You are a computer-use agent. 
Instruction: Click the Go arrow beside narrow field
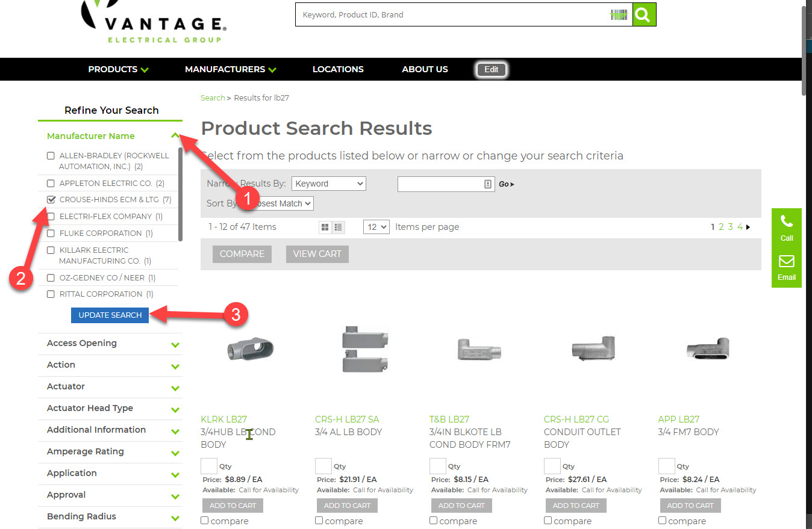coord(507,184)
